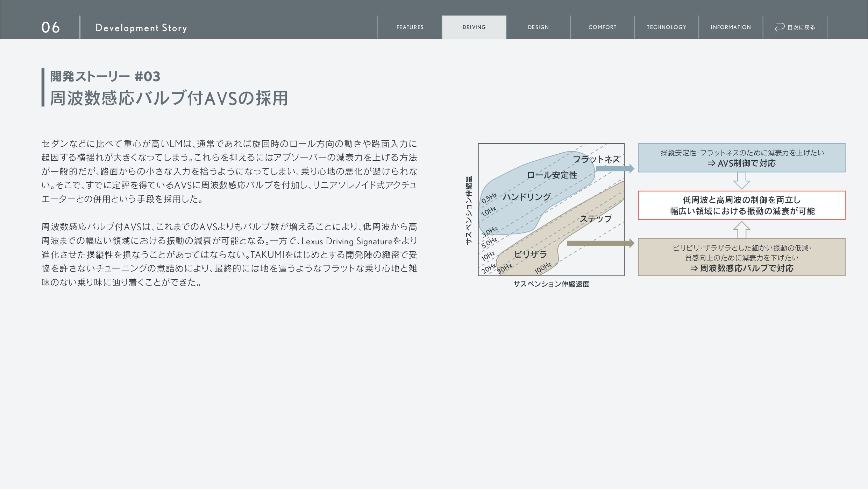This screenshot has height=489, width=868.
Task: Click the heading 周波数感応バルブ付AVSの採用
Action: 169,98
